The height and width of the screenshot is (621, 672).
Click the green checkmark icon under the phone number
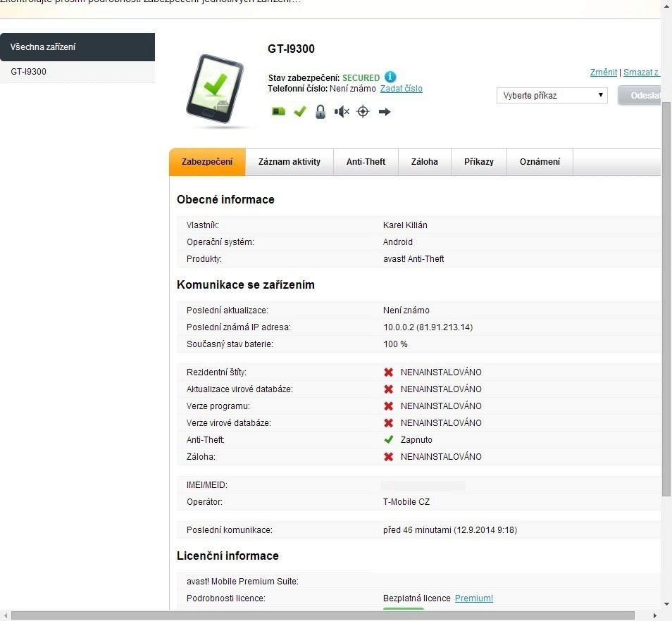tap(300, 112)
